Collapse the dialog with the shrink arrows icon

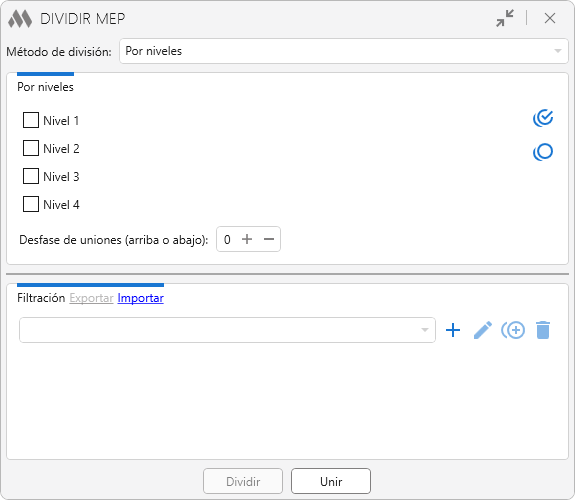point(505,18)
